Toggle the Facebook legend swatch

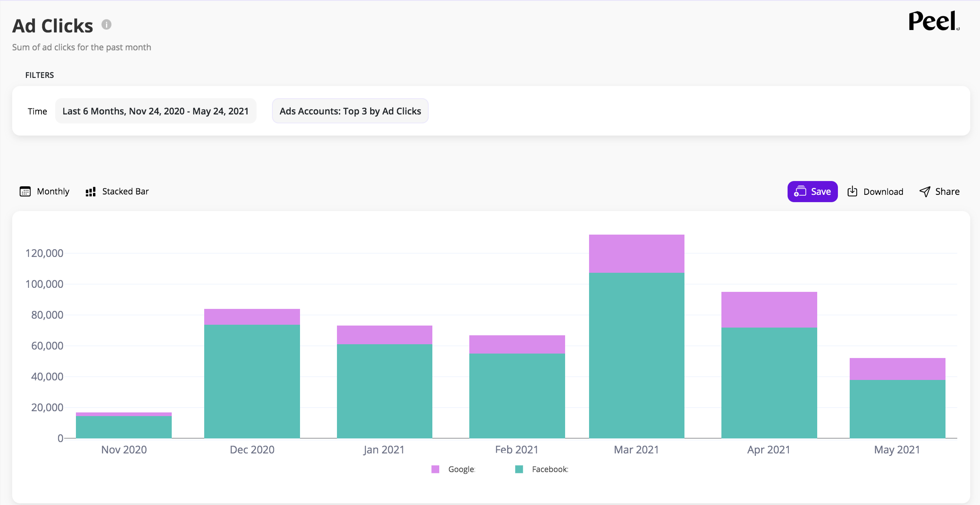(519, 469)
